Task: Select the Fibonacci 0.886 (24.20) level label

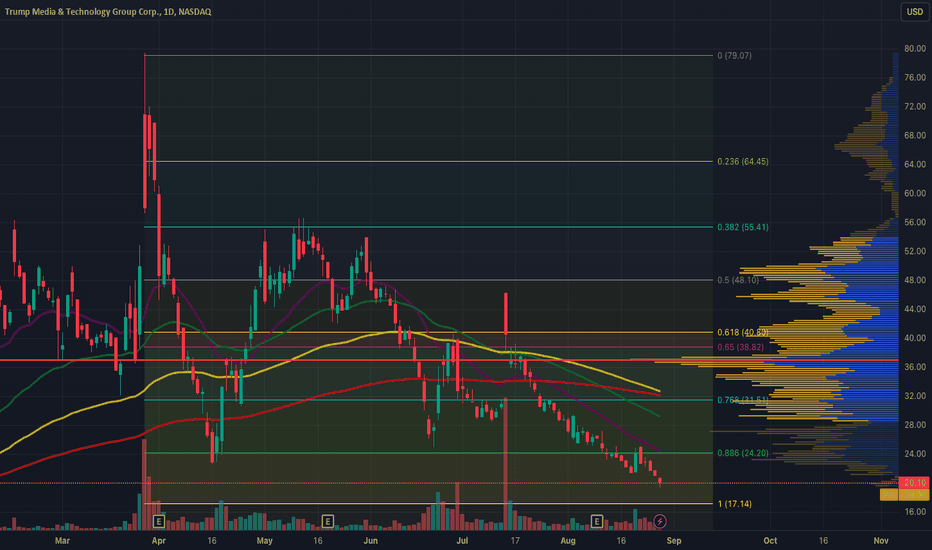Action: pyautogui.click(x=742, y=453)
